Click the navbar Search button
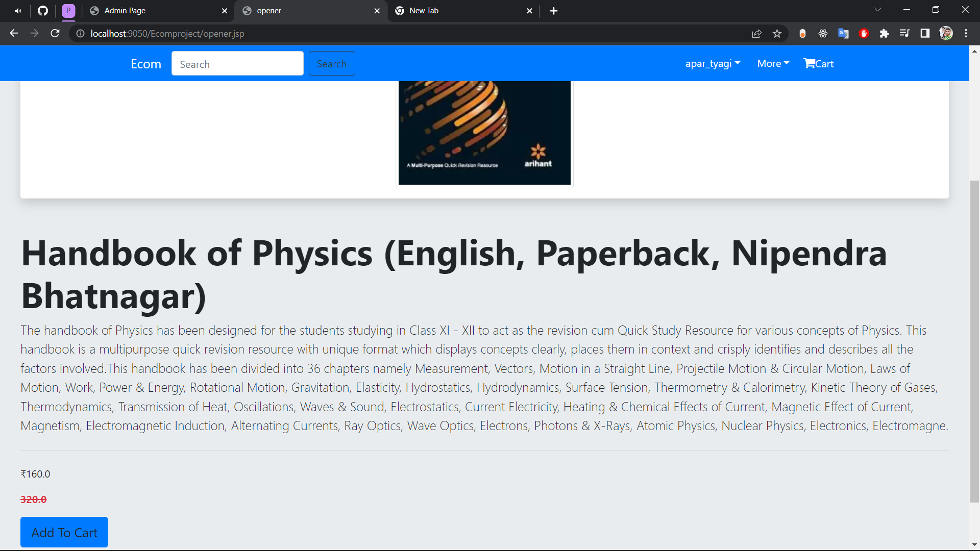Image resolution: width=980 pixels, height=551 pixels. point(331,64)
